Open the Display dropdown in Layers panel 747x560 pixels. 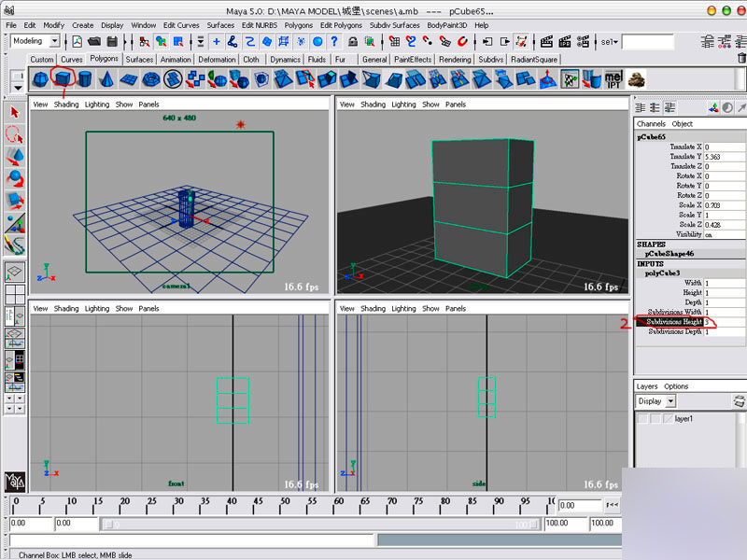pyautogui.click(x=670, y=401)
